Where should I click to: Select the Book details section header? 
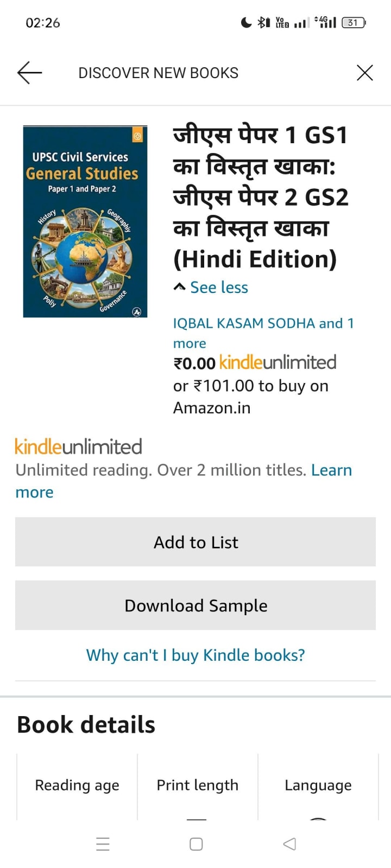[85, 724]
